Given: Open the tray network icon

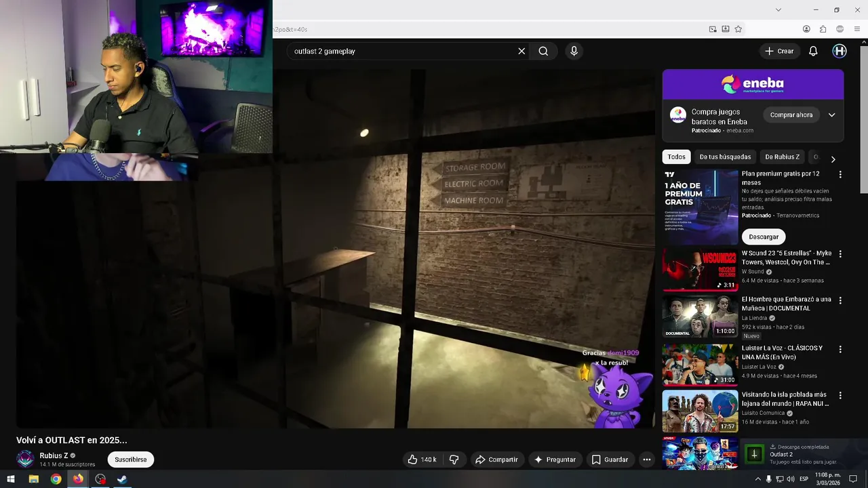Looking at the screenshot, I should (780, 479).
